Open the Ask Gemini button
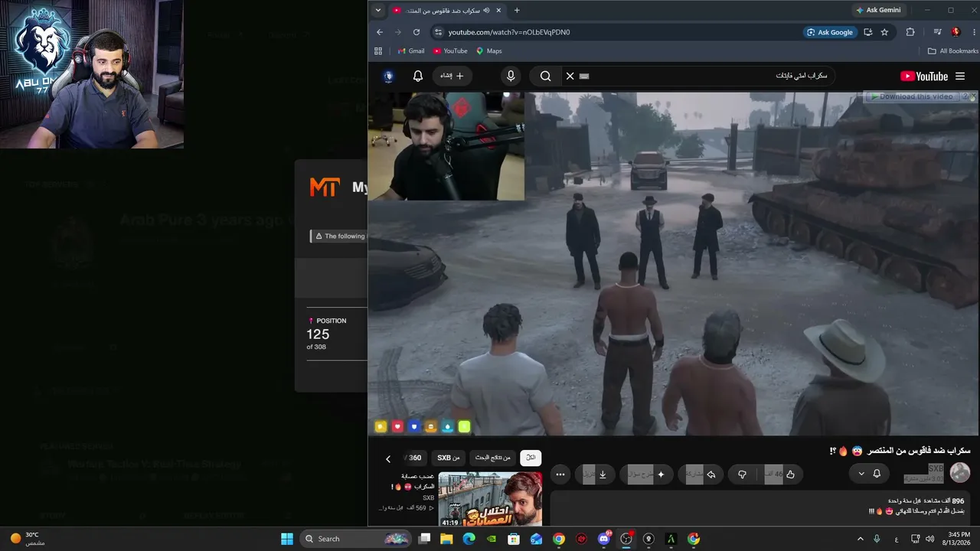Viewport: 980px width, 551px height. coord(878,10)
